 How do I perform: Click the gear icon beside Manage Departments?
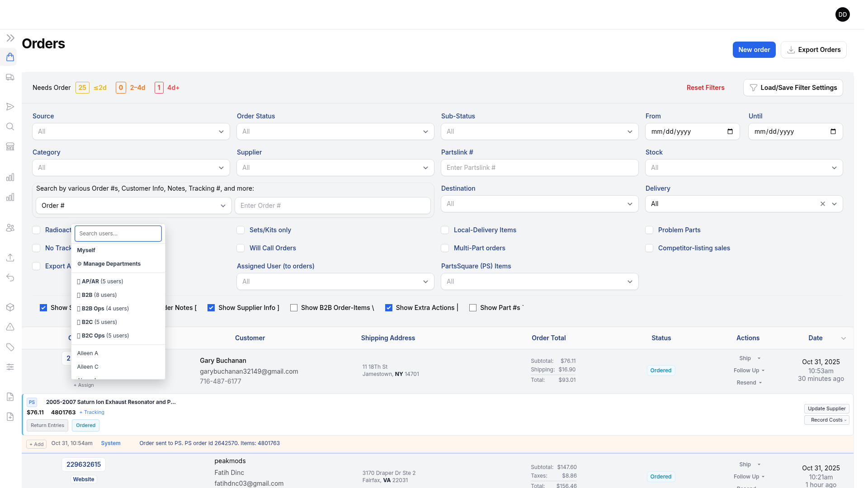click(80, 264)
